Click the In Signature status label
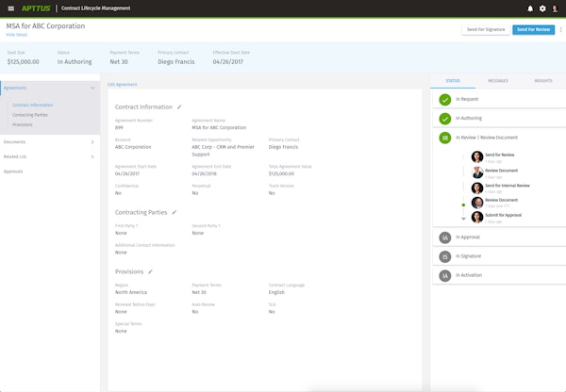Screen dimensions: 566x392 (x=468, y=256)
